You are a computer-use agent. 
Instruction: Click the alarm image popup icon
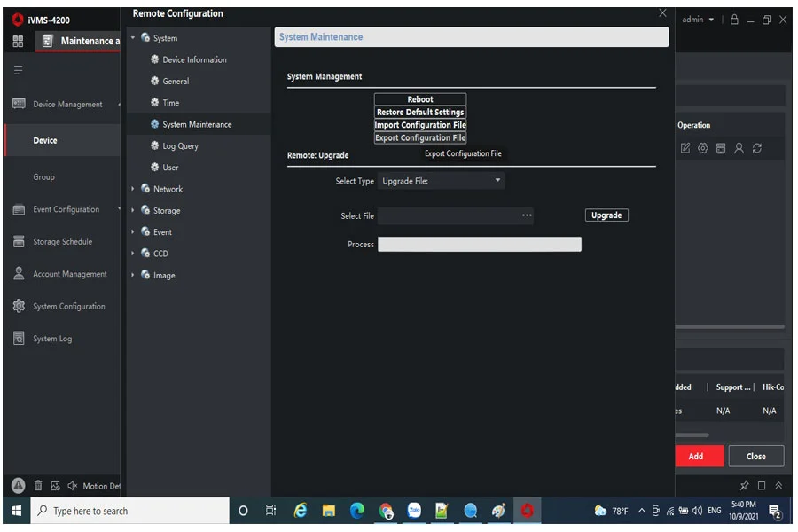[56, 486]
